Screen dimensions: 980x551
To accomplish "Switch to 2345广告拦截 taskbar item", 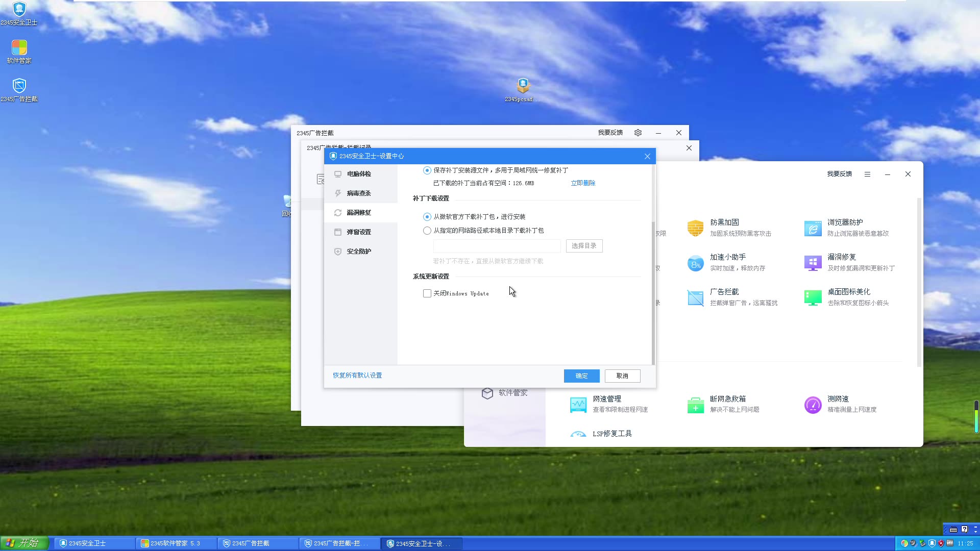I will (258, 543).
